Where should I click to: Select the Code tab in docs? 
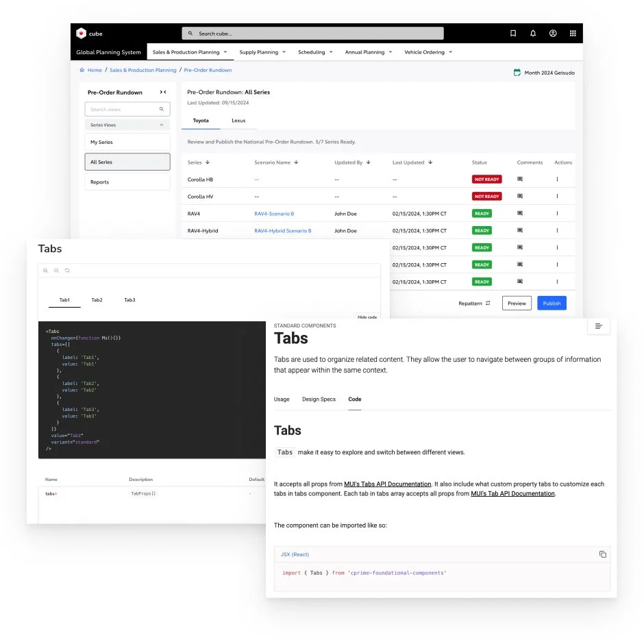coord(355,399)
